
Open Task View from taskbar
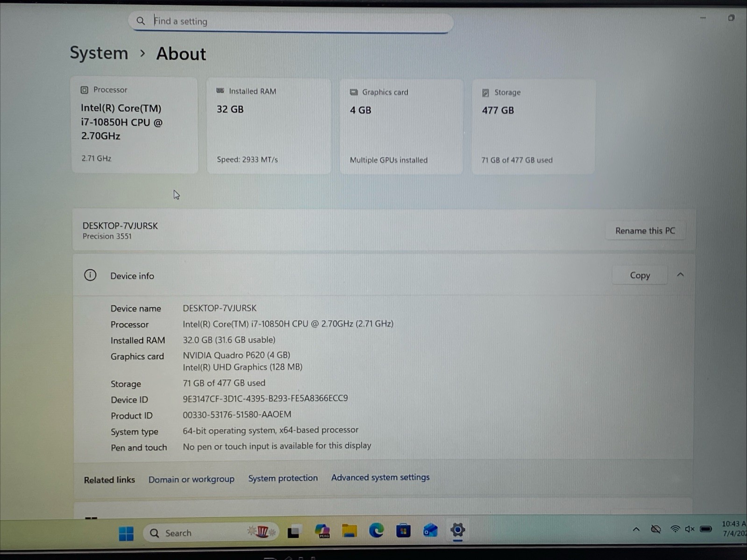point(294,532)
